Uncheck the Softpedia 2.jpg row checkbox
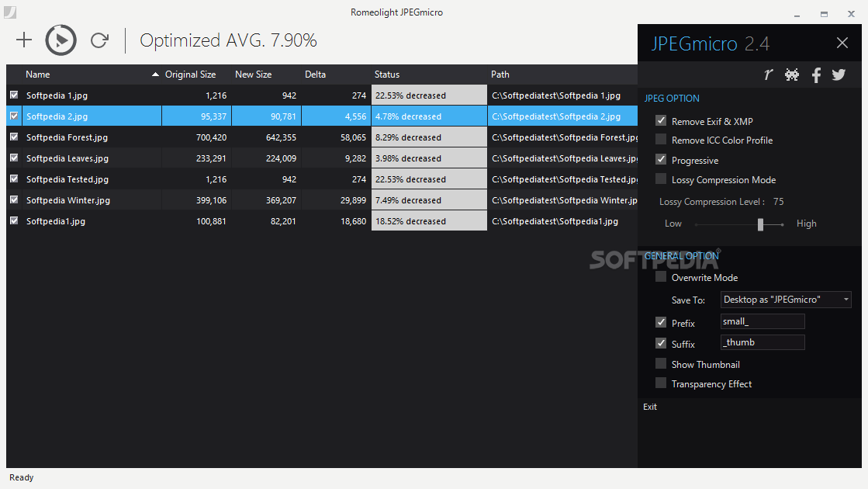Viewport: 868px width, 489px height. pos(15,116)
